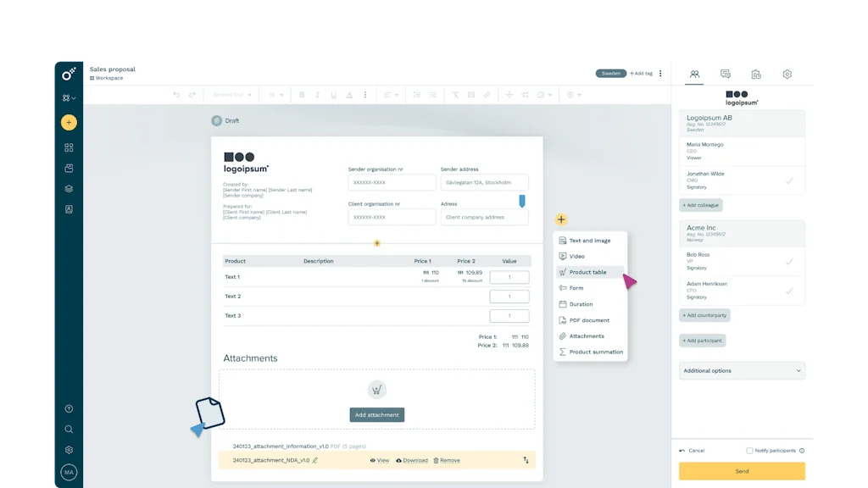Apply bold formatting from the toolbar
The image size is (868, 488).
click(x=303, y=94)
